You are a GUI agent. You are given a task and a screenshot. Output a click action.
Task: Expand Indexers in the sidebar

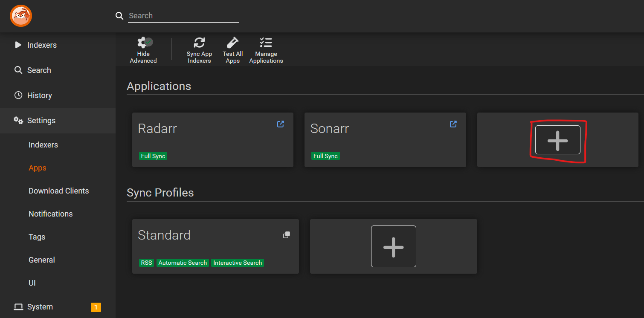[x=42, y=45]
